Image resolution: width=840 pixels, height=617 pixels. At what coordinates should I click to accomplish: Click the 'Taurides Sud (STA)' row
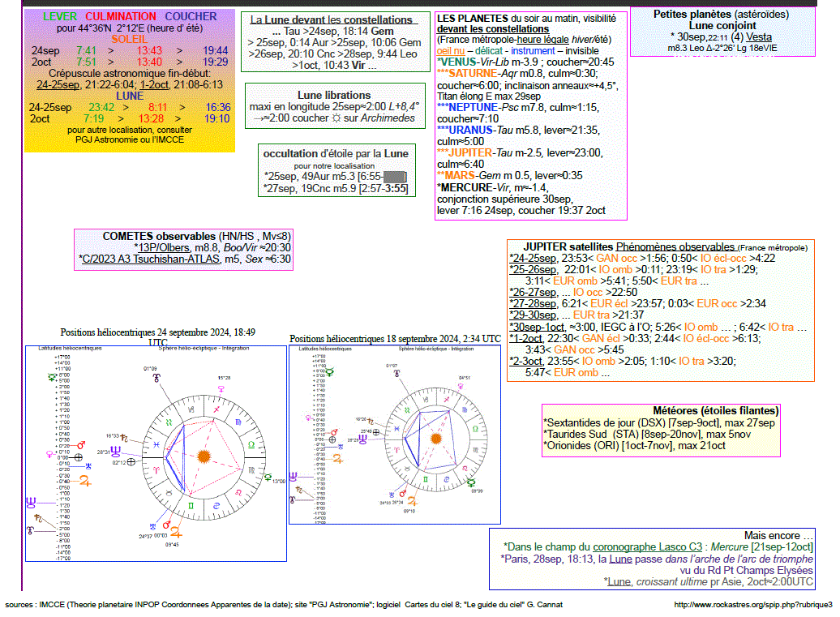(646, 435)
